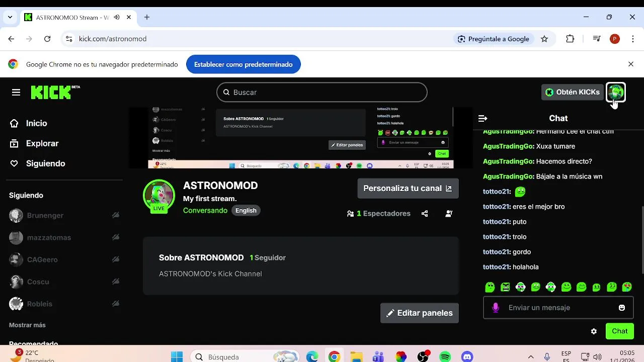Click the green Chat send button
Image resolution: width=644 pixels, height=362 pixels.
620,331
